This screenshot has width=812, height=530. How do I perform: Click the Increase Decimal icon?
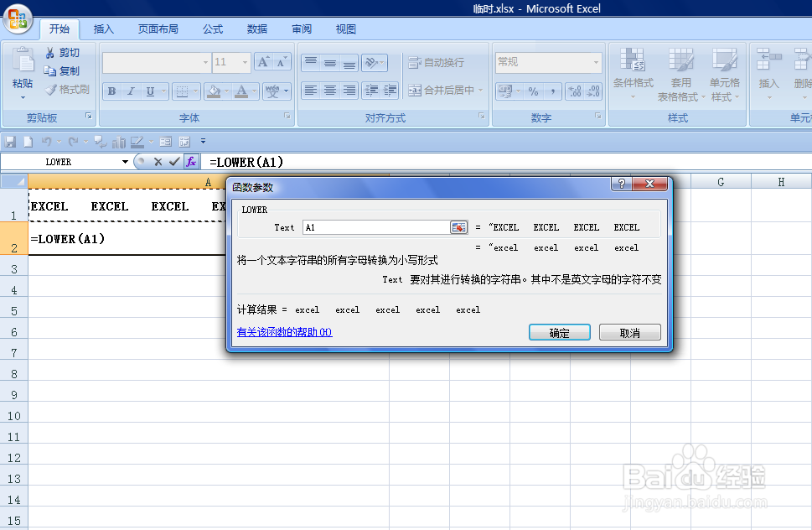(x=573, y=91)
